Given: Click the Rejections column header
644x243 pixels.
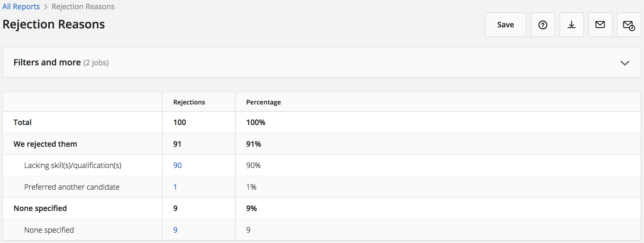Looking at the screenshot, I should tap(189, 102).
